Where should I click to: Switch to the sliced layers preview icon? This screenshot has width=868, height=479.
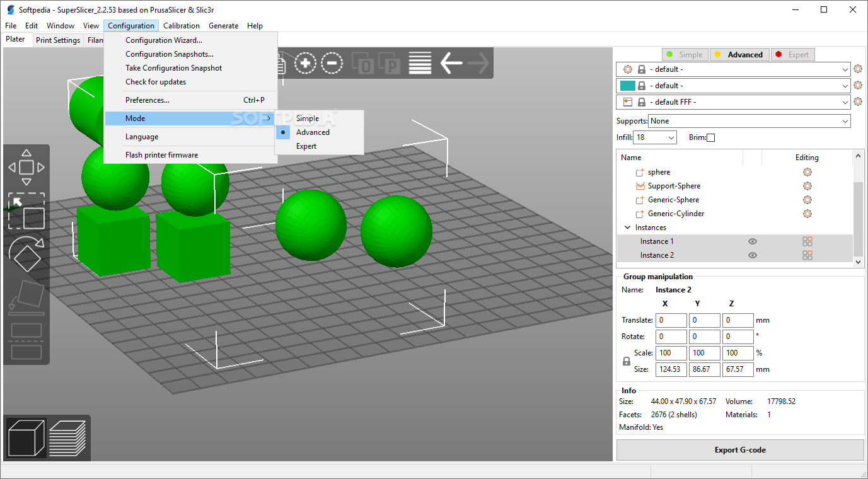67,438
